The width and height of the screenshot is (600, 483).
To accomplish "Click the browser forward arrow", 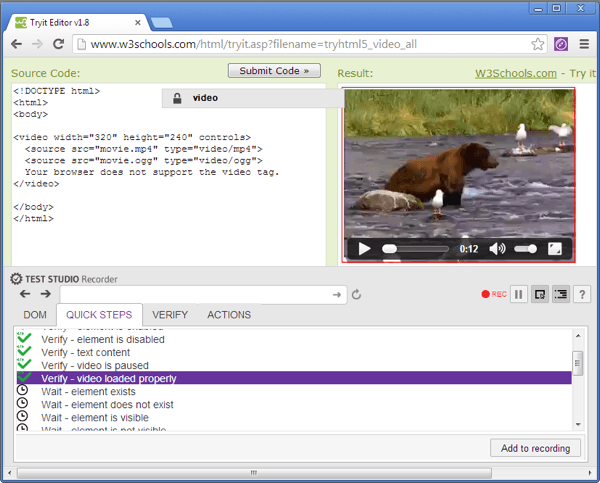I will [37, 44].
